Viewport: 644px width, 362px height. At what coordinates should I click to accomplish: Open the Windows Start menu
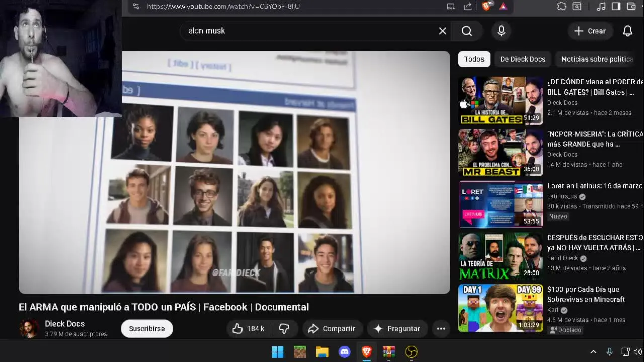pyautogui.click(x=277, y=352)
